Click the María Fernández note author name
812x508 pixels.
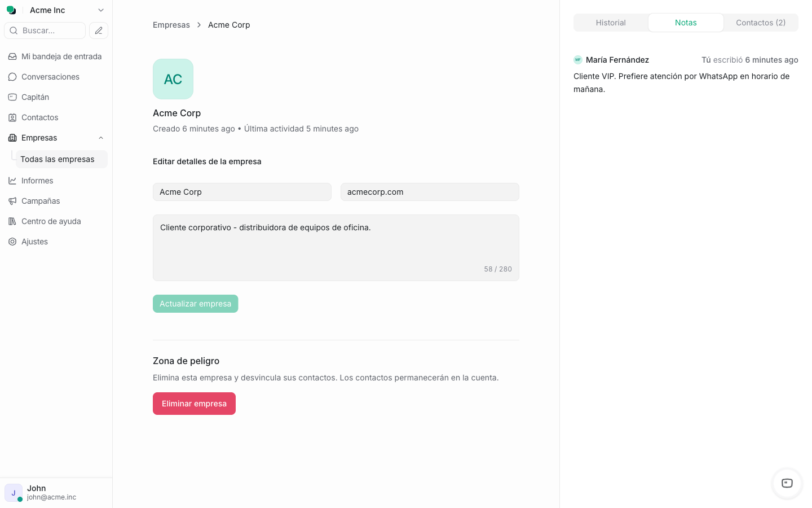(x=617, y=60)
